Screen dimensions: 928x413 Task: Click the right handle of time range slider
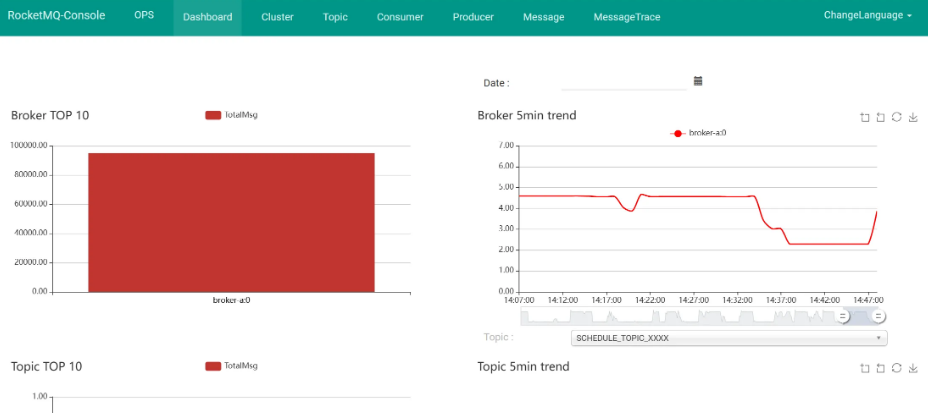[x=879, y=317]
